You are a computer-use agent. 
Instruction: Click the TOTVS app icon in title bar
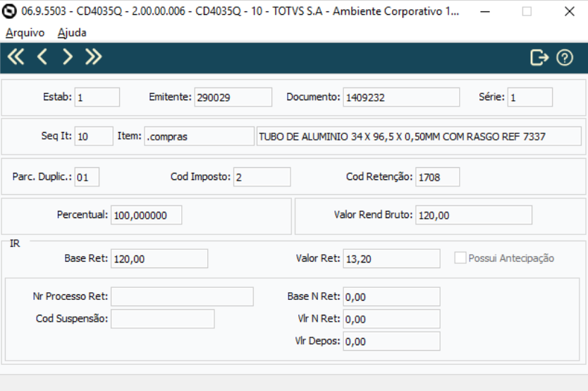[x=10, y=11]
